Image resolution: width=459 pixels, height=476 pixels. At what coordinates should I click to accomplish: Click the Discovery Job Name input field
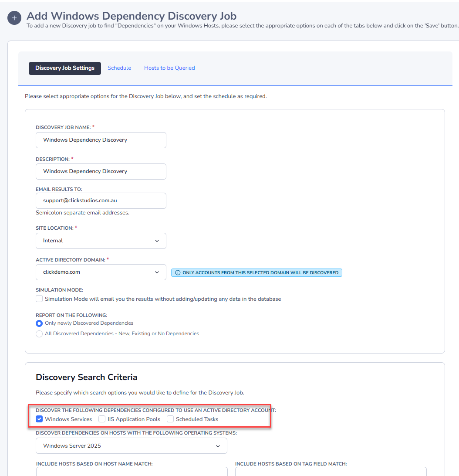click(101, 140)
